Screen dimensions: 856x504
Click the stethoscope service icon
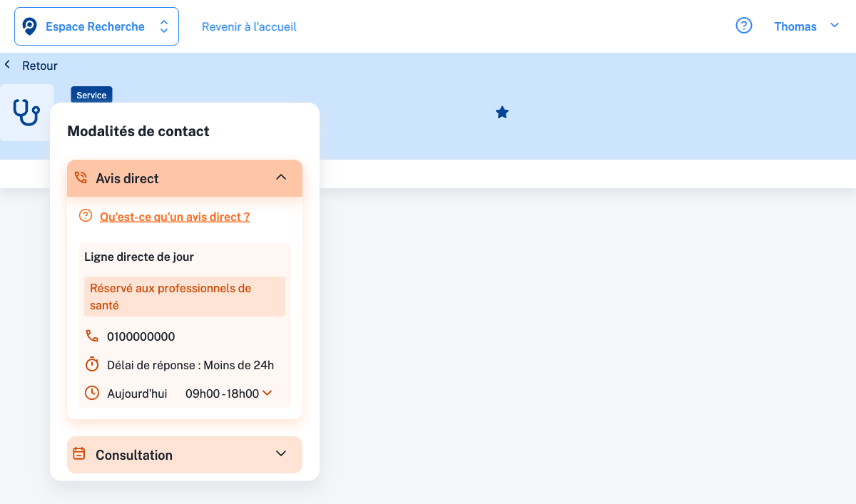tap(26, 112)
